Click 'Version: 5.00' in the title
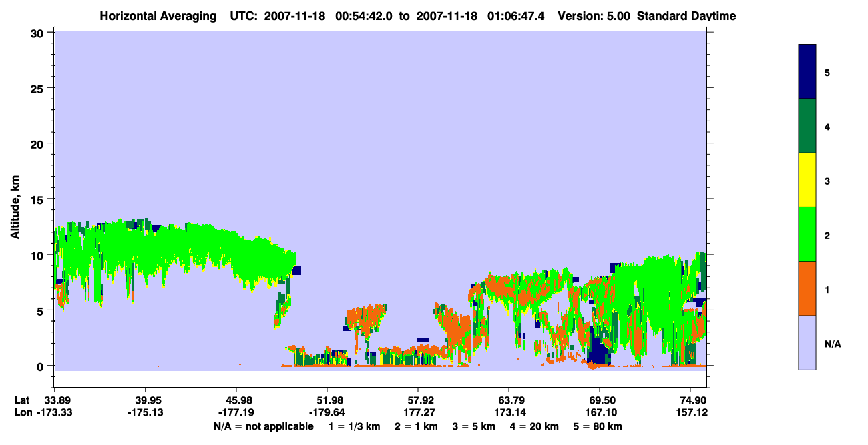Screen dimensions: 868x445 594,16
